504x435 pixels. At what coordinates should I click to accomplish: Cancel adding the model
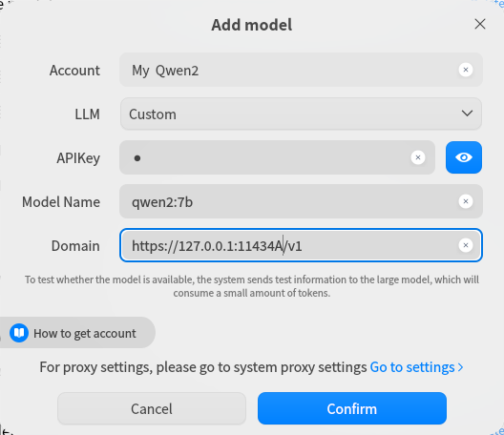(152, 408)
